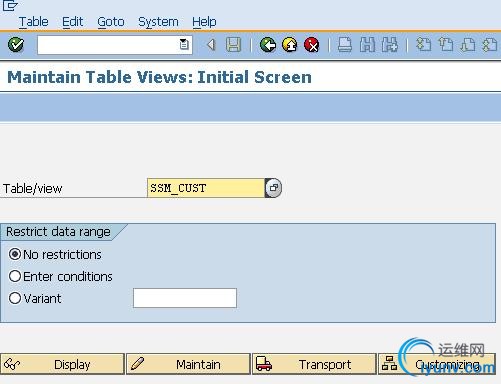Click the First Page icon

[424, 45]
